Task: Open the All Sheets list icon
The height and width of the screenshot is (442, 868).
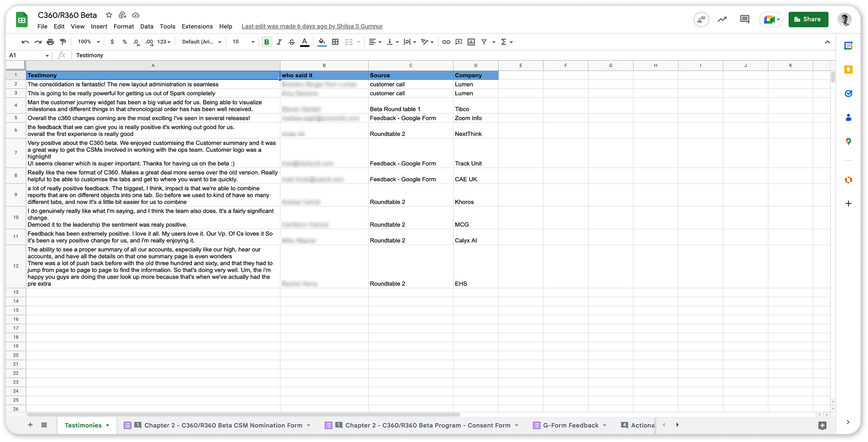Action: [x=44, y=425]
